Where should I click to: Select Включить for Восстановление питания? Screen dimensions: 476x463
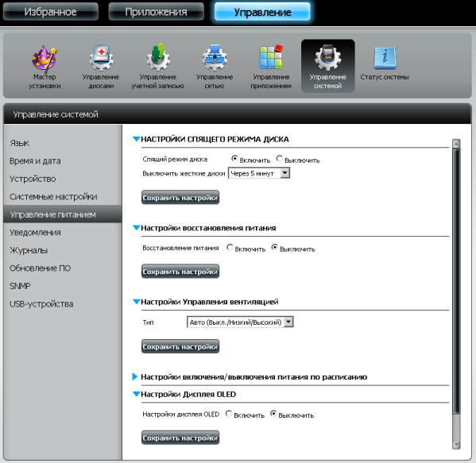click(230, 247)
